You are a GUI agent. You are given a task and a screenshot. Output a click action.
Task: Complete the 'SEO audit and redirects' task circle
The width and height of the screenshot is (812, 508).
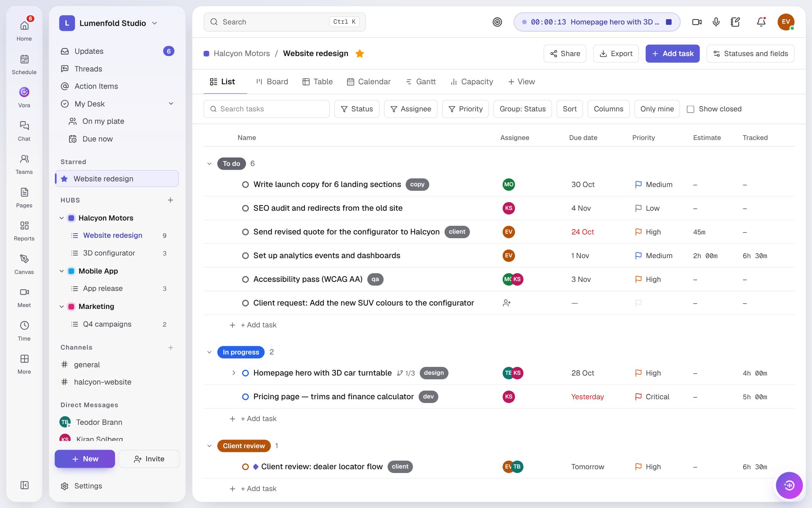(245, 208)
